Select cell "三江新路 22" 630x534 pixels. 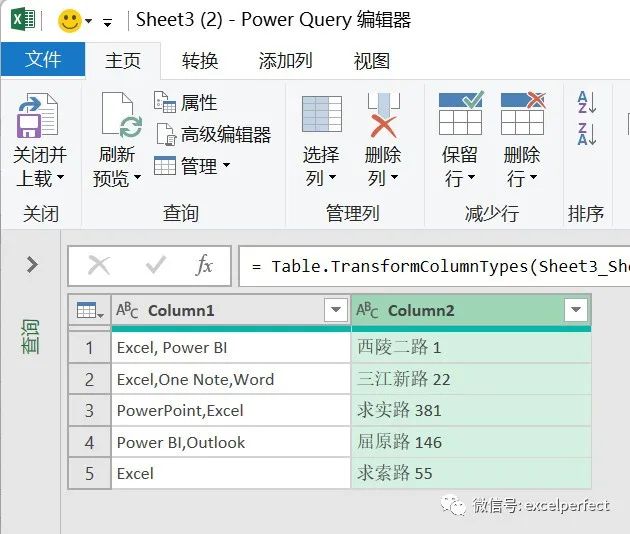point(471,379)
